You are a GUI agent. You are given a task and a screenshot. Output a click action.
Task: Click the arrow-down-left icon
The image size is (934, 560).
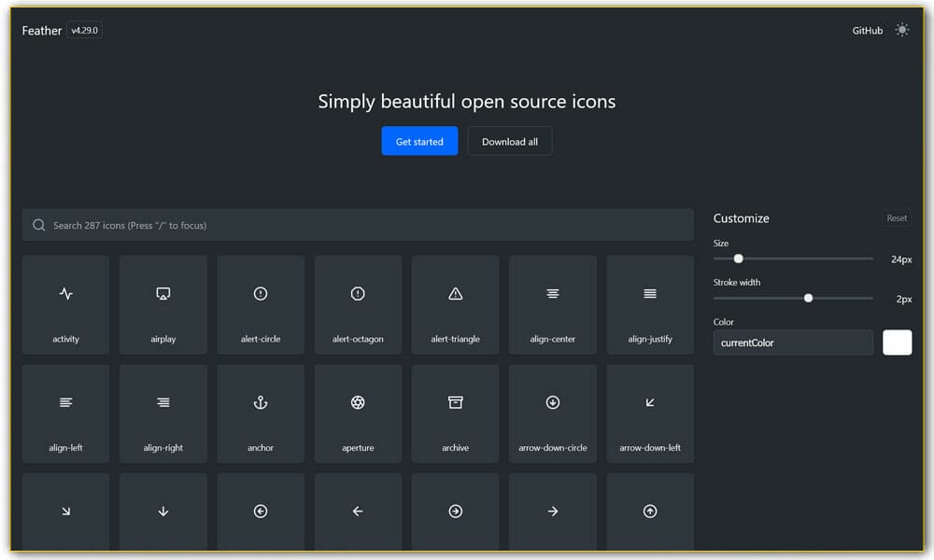tap(650, 413)
